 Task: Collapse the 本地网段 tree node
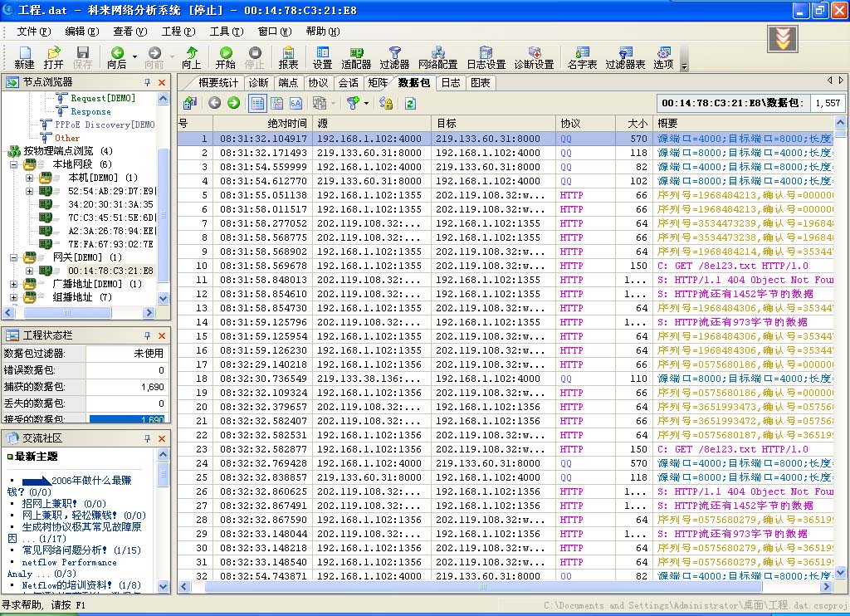(x=14, y=164)
